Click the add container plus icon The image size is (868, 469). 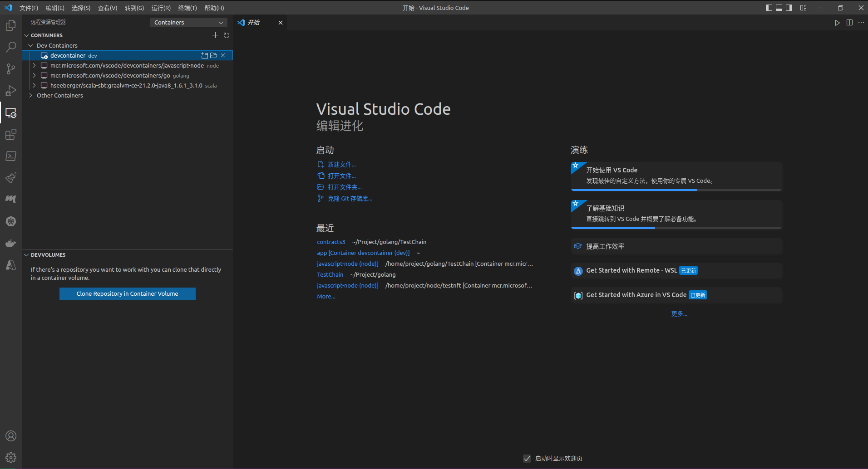coord(215,35)
